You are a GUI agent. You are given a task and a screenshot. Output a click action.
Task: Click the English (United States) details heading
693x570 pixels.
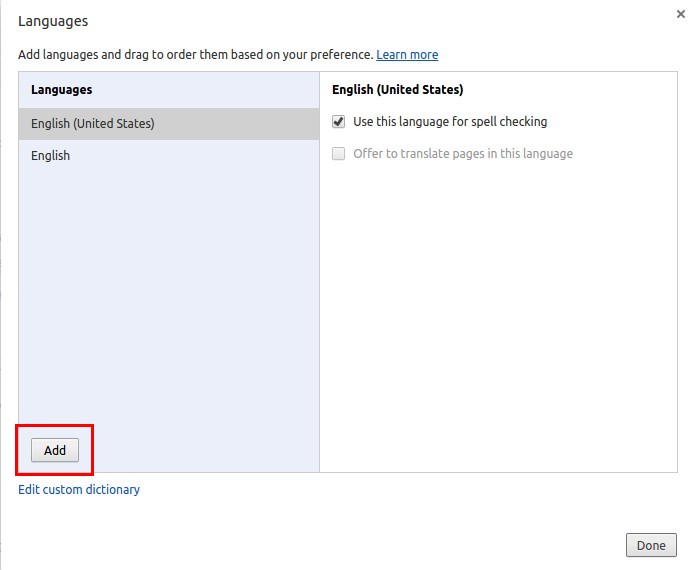click(x=397, y=90)
